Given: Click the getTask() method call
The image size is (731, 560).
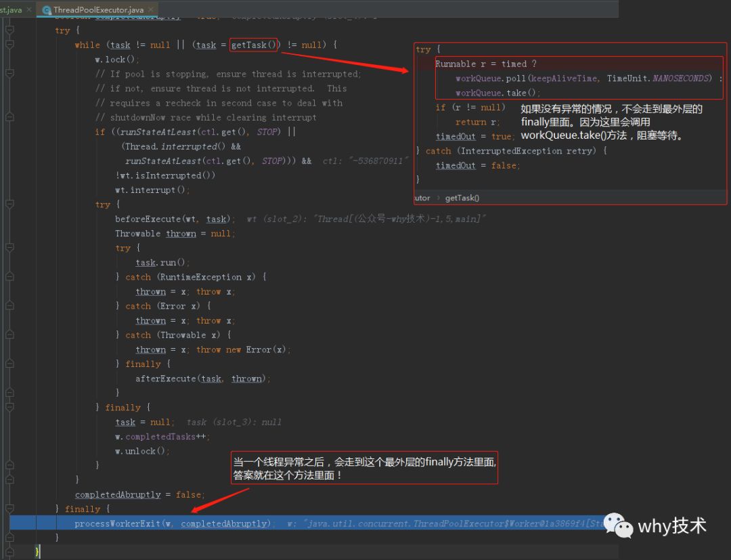Looking at the screenshot, I should point(254,45).
